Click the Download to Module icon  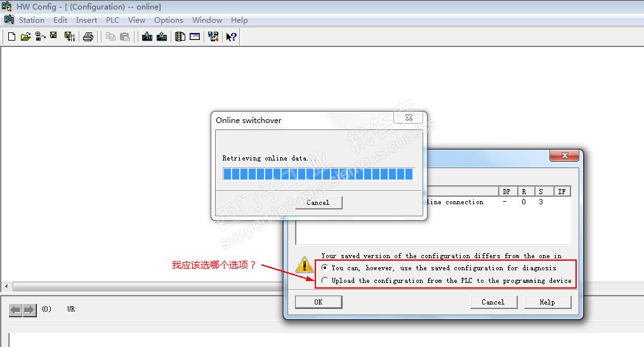[x=147, y=37]
